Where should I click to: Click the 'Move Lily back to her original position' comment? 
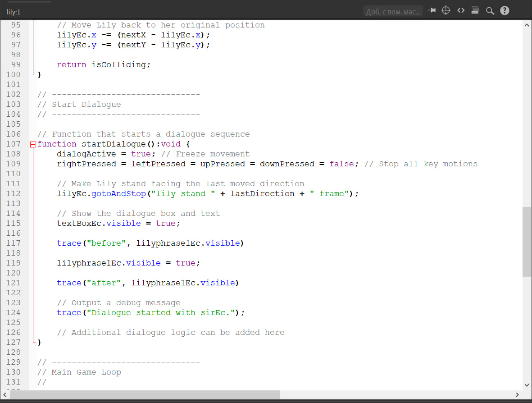168,25
